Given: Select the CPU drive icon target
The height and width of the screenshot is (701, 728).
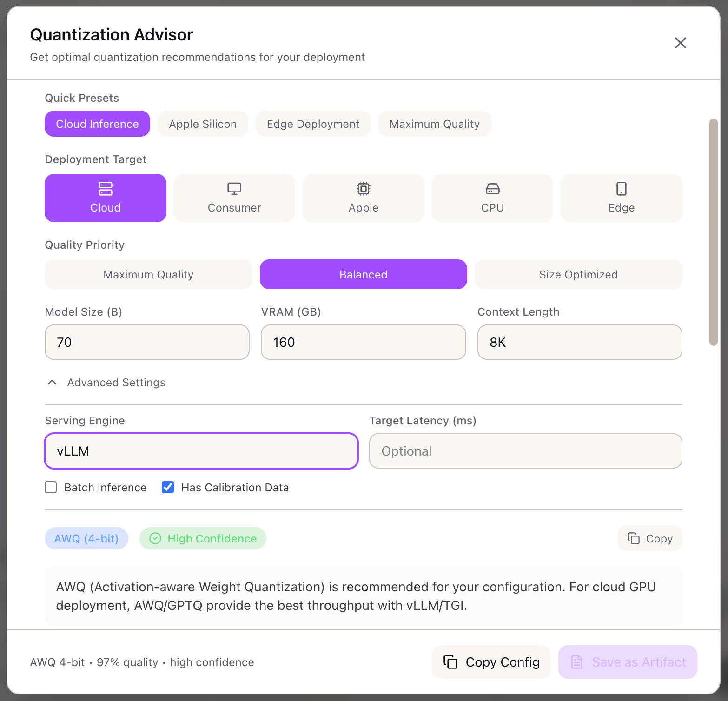Looking at the screenshot, I should (492, 198).
